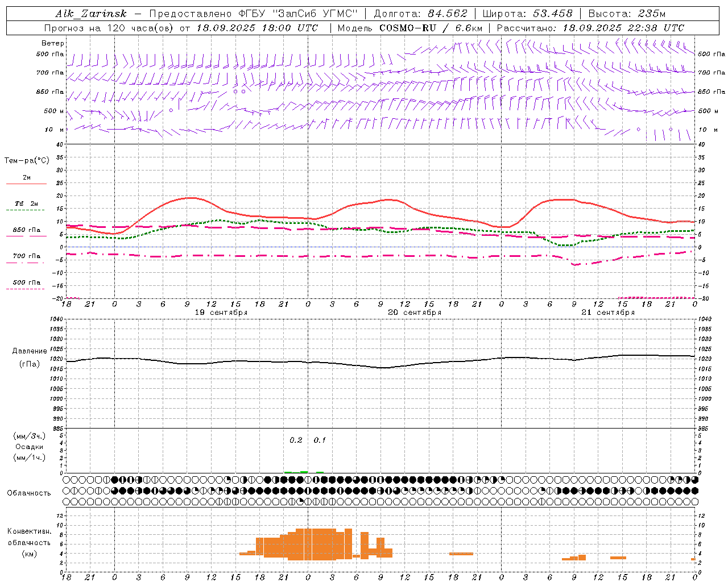728x582 pixels.
Task: Click the left 10 м wind level label
Action: [53, 130]
